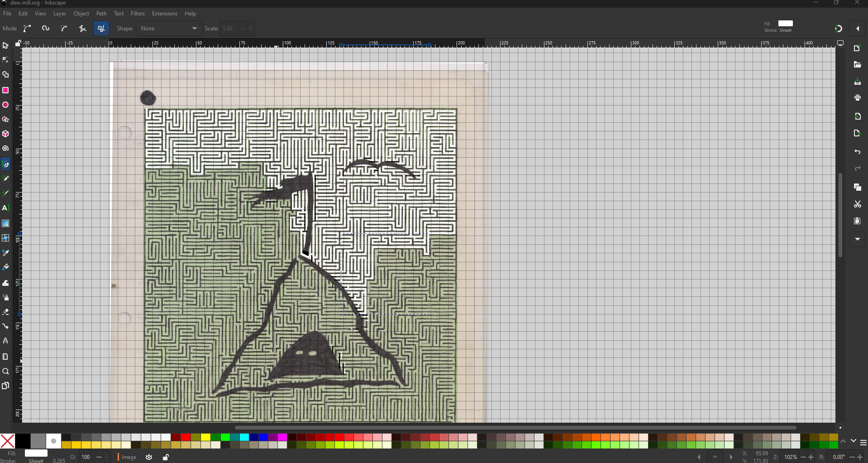Select the Shape Builder tool
The width and height of the screenshot is (868, 463).
[x=5, y=75]
